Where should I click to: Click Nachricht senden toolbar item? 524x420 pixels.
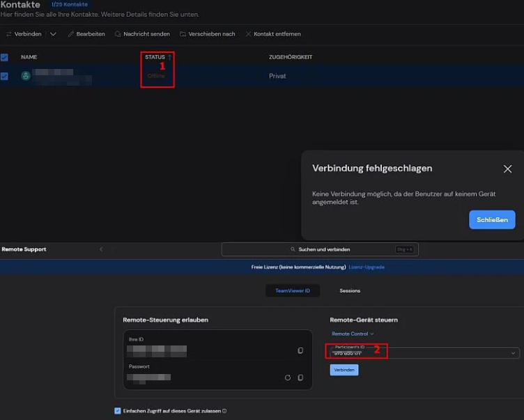tap(142, 34)
